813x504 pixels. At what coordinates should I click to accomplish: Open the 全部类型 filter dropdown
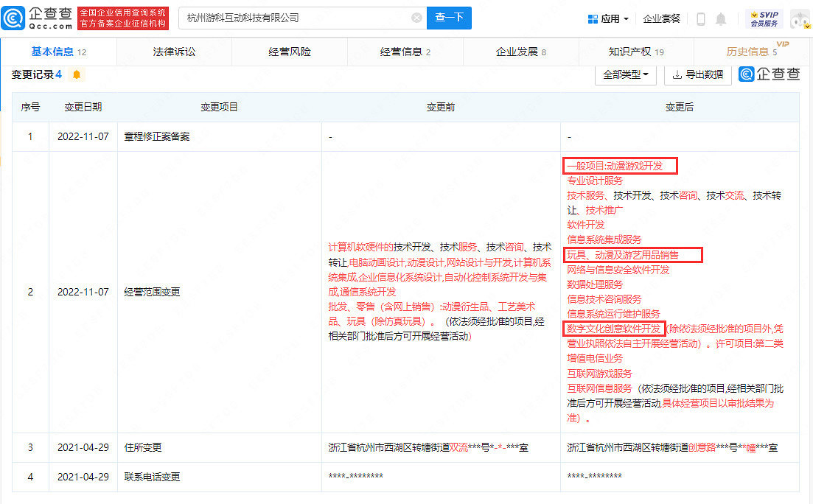(625, 74)
